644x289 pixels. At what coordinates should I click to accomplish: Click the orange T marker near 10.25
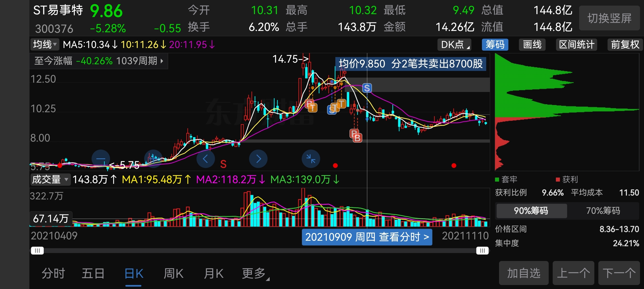click(x=312, y=107)
